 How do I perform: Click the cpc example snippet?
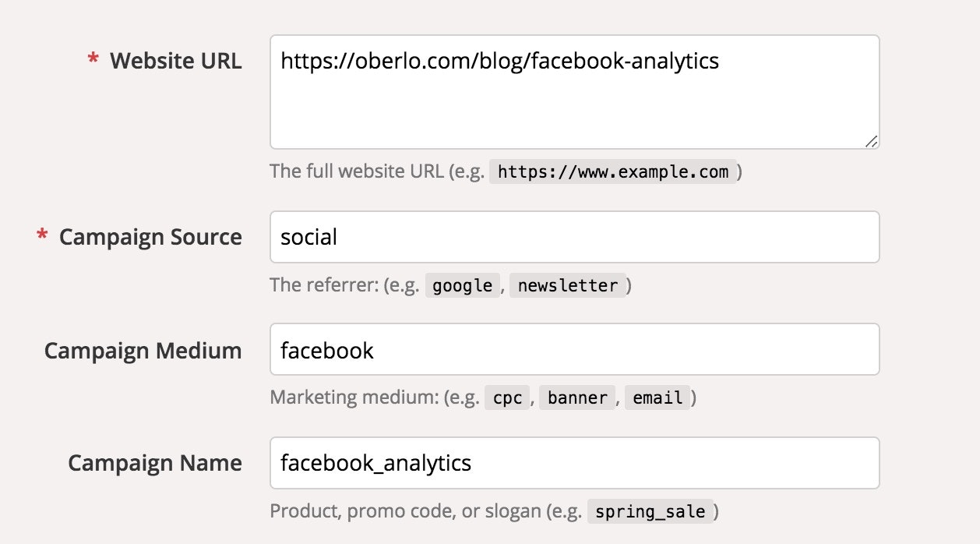point(506,397)
